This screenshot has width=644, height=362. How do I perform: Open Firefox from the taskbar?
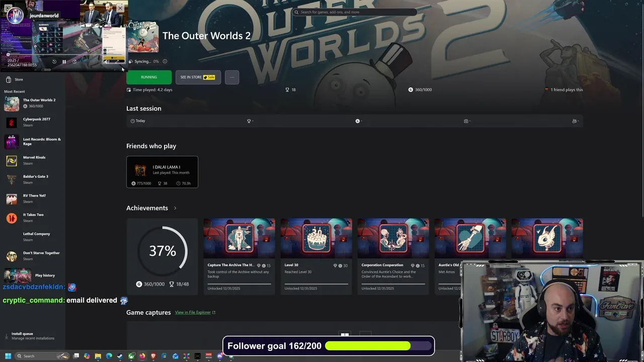coord(142,356)
